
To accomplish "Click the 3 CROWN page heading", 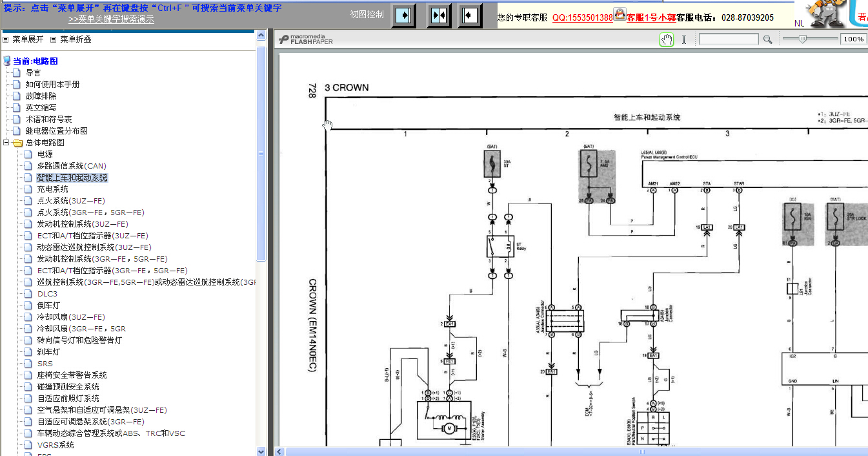I will [347, 88].
